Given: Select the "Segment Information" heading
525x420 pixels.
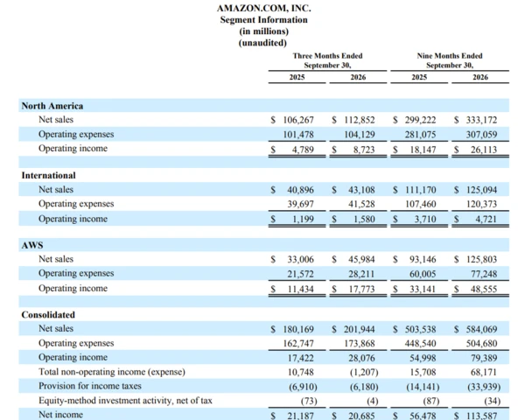Looking at the screenshot, I should tap(263, 20).
